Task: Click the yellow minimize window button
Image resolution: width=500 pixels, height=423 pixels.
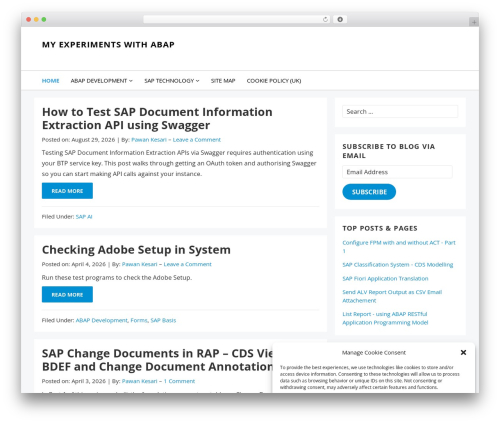Action: tap(36, 19)
